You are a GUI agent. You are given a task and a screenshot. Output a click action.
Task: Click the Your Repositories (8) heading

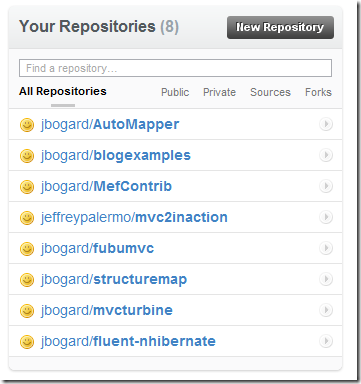click(99, 26)
